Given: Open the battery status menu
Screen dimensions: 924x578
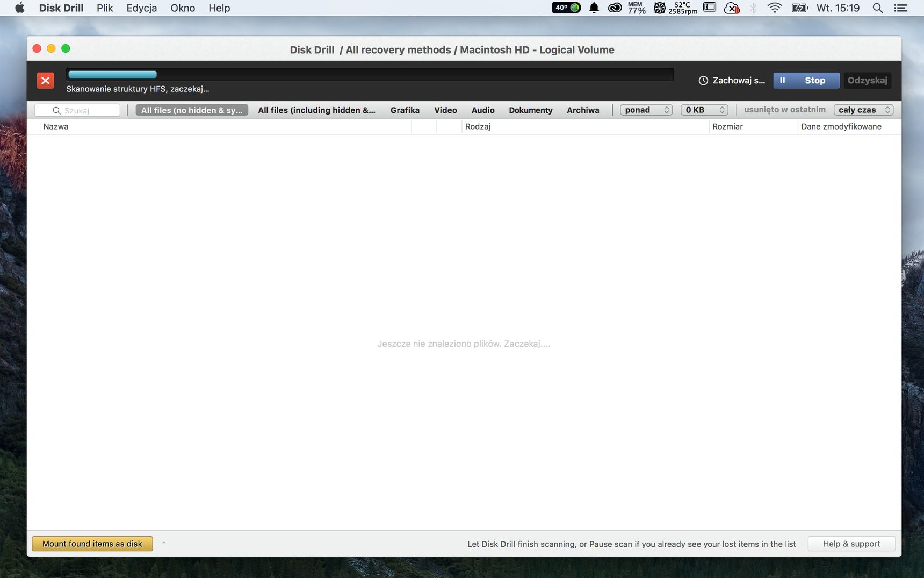Looking at the screenshot, I should click(800, 8).
